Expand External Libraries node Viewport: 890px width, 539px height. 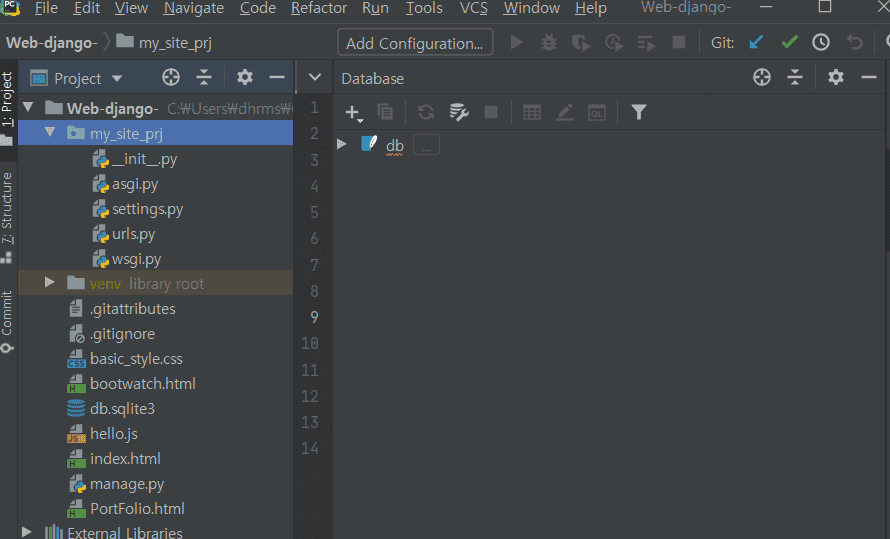pyautogui.click(x=26, y=532)
